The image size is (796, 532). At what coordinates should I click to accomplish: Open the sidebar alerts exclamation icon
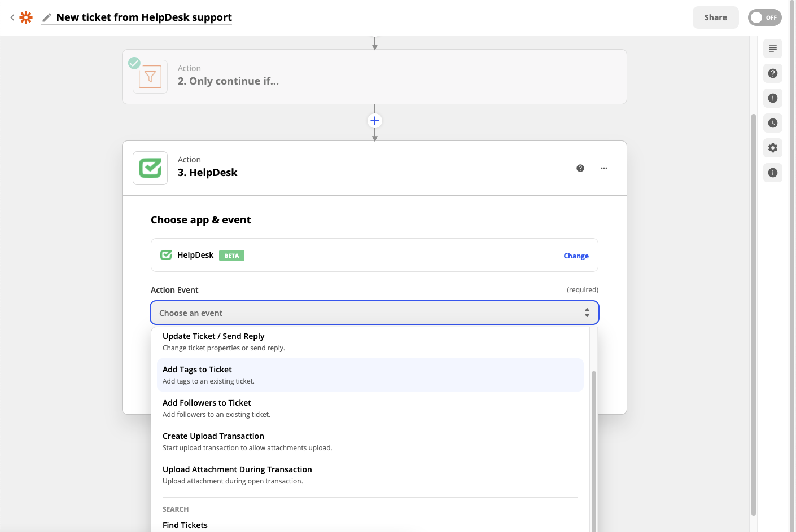coord(773,98)
